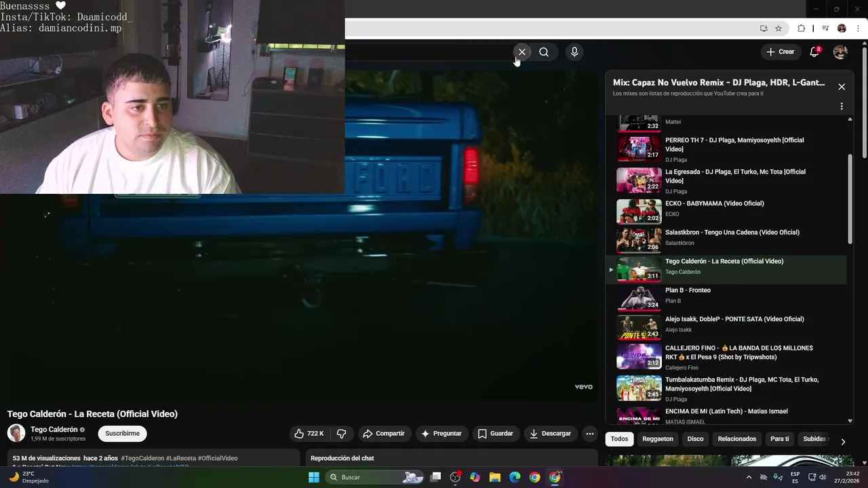868x488 pixels.
Task: Click the Preguntar button
Action: [x=441, y=434]
